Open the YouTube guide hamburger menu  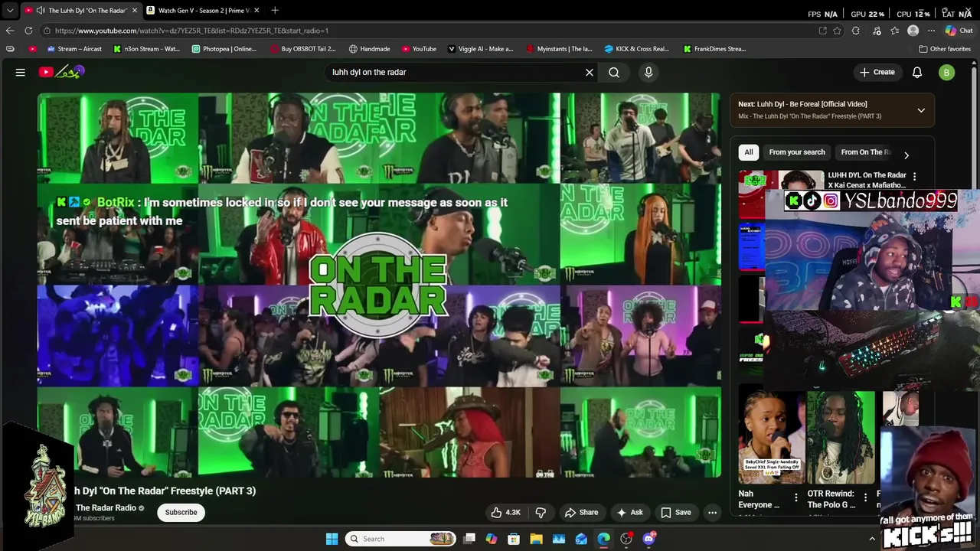(x=21, y=72)
